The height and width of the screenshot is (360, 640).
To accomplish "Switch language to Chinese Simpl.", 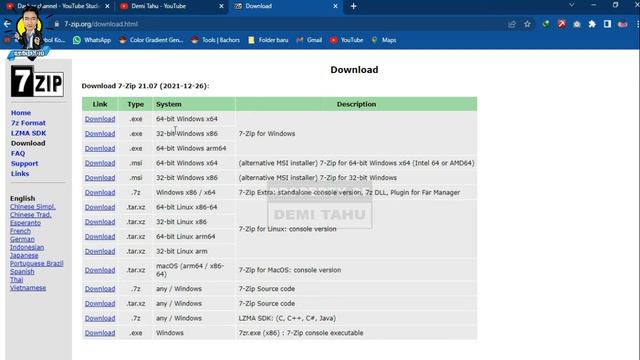I will (33, 207).
